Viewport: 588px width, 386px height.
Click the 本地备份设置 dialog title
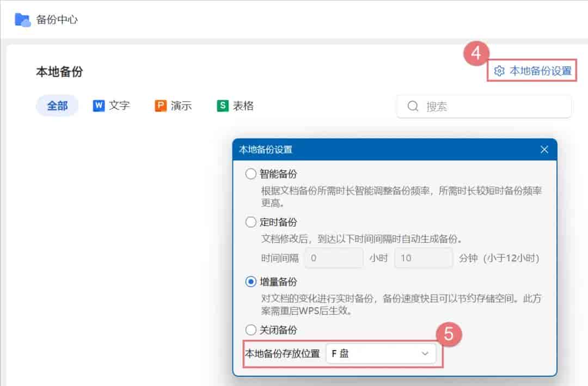(266, 150)
